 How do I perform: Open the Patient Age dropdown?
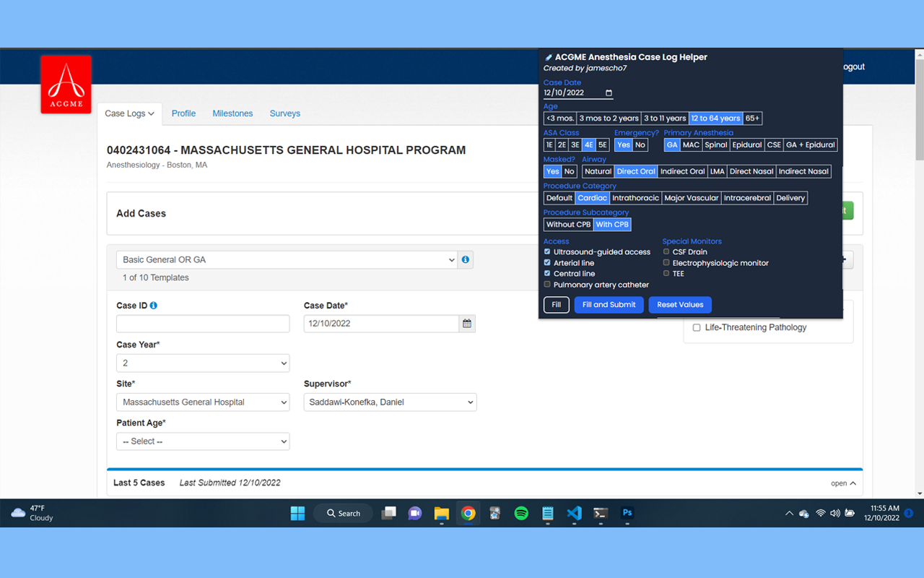pyautogui.click(x=203, y=441)
